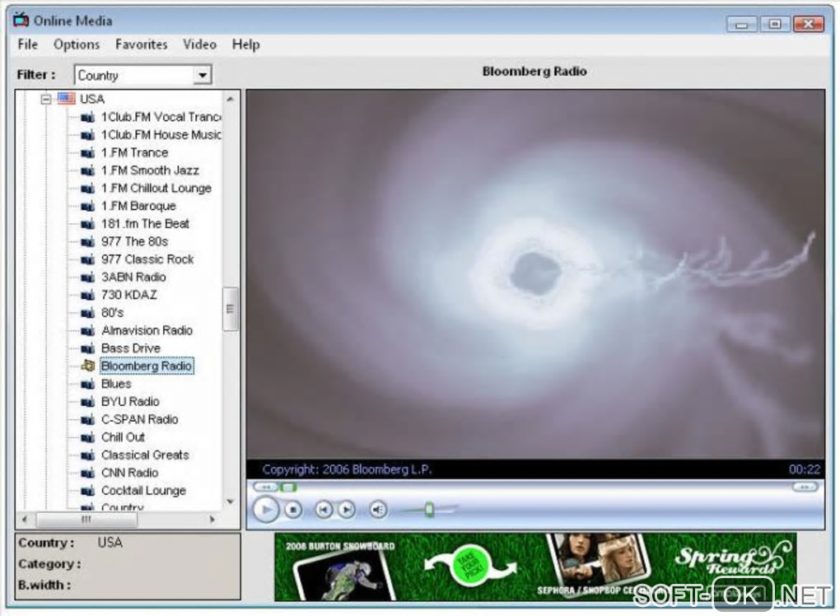
Task: Select Almavision Radio station
Action: point(147,330)
